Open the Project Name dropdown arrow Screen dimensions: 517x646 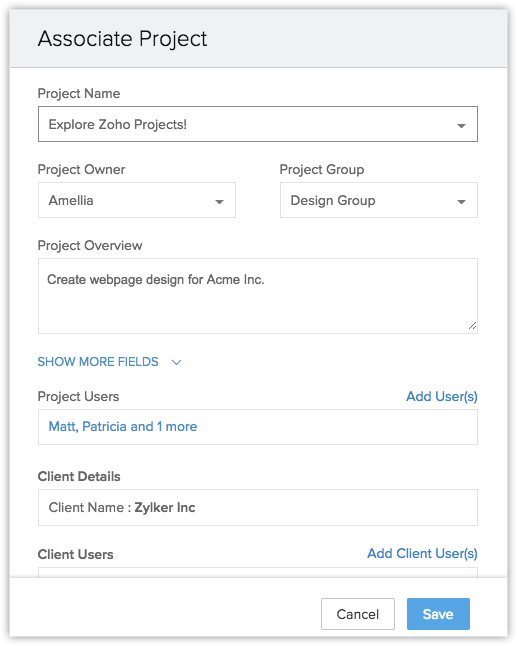461,126
